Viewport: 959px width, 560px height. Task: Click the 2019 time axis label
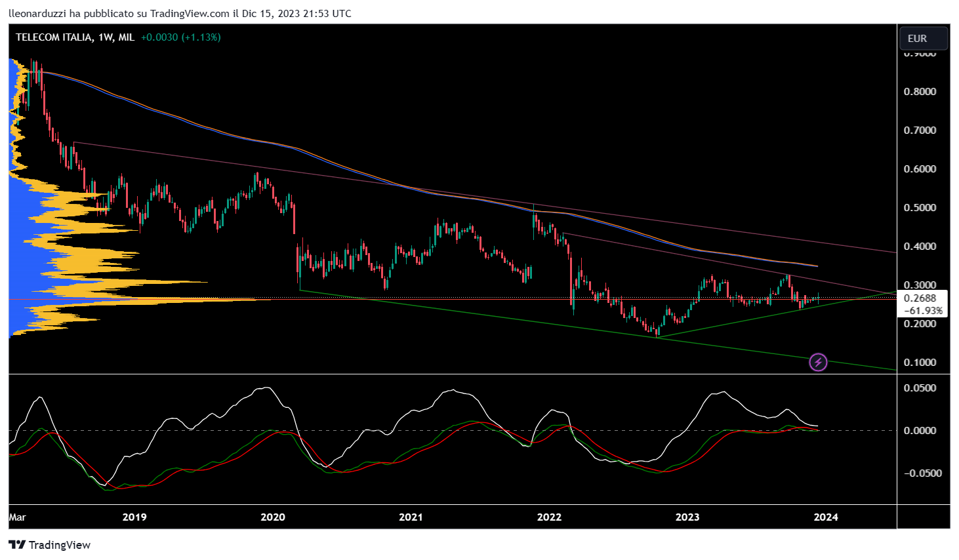pyautogui.click(x=134, y=517)
